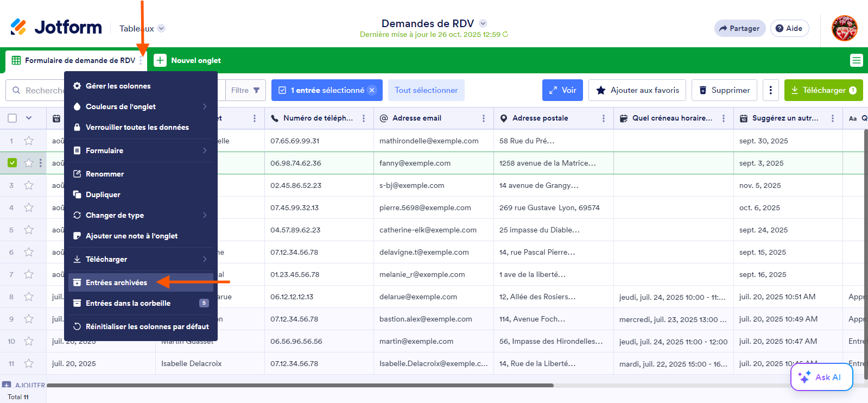
Task: Click the Partager button
Action: point(739,28)
